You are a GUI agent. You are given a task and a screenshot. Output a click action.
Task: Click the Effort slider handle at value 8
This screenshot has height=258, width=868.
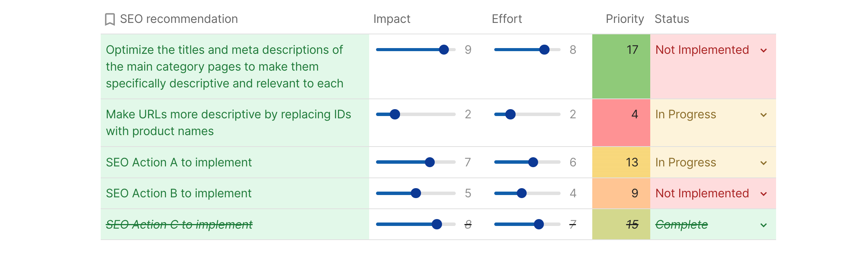coord(545,50)
